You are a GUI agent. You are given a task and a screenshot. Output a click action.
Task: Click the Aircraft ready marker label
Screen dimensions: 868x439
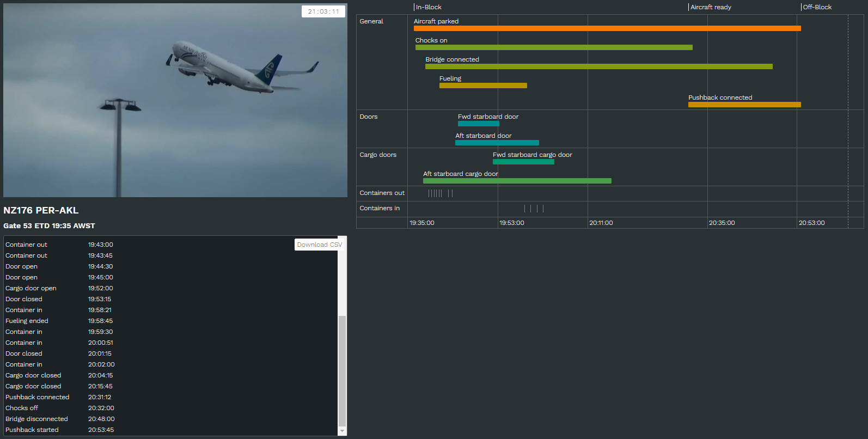point(711,7)
